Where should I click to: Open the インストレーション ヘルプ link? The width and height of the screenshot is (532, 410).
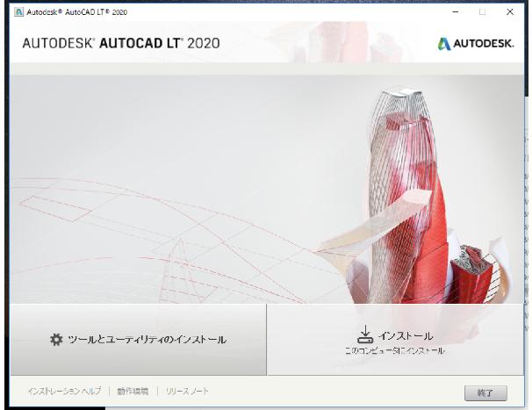point(64,391)
